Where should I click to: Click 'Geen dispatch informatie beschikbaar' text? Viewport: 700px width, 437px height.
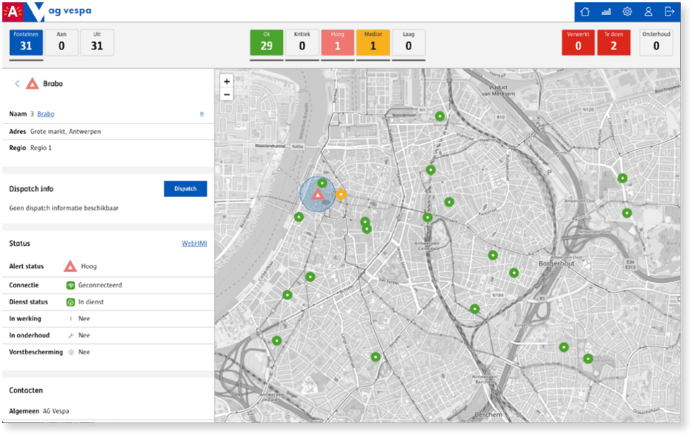click(64, 208)
